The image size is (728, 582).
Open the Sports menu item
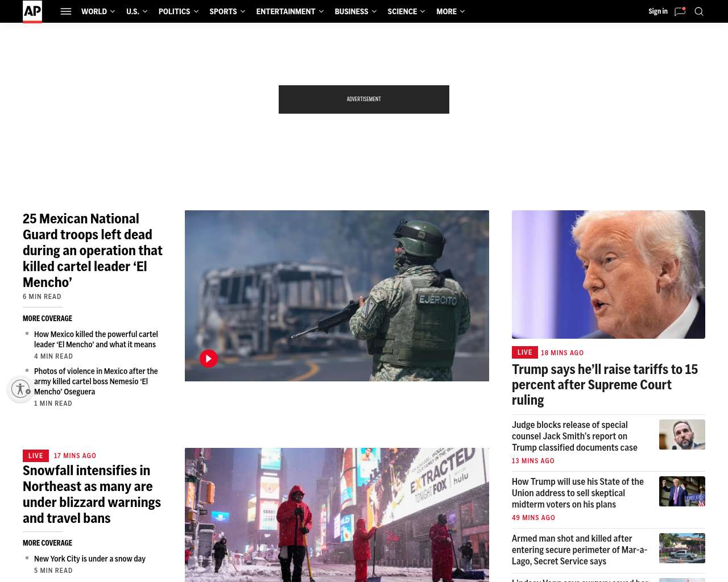tap(223, 11)
